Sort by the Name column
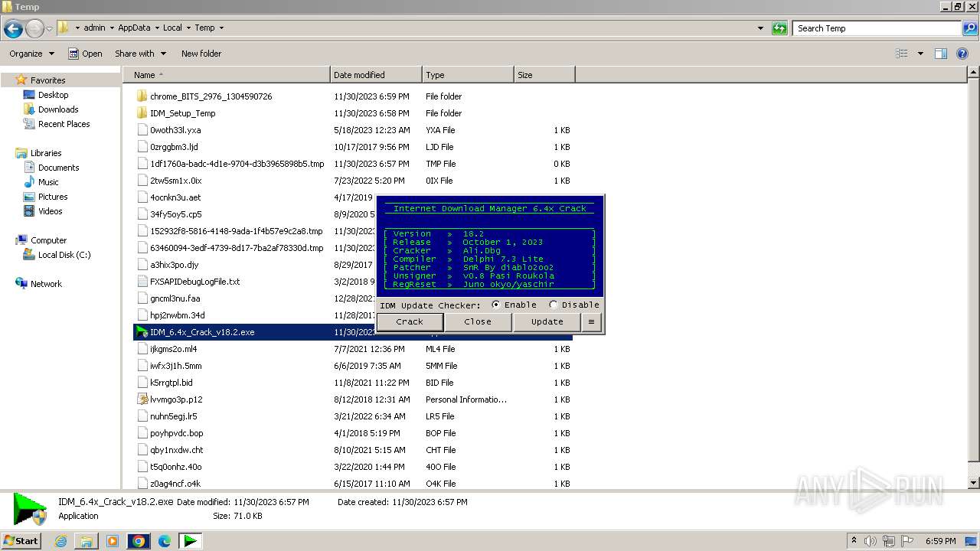The height and width of the screenshot is (551, 980). [227, 75]
